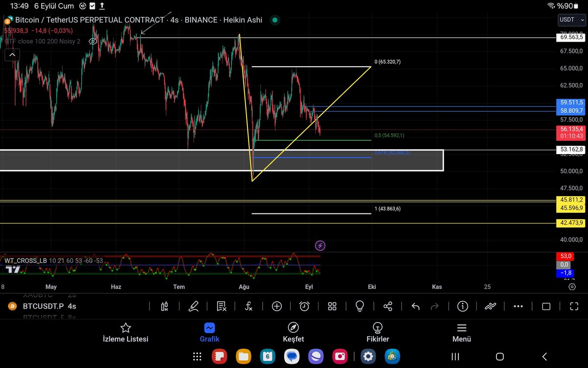Switch to the Keşfet tab

[x=293, y=333]
